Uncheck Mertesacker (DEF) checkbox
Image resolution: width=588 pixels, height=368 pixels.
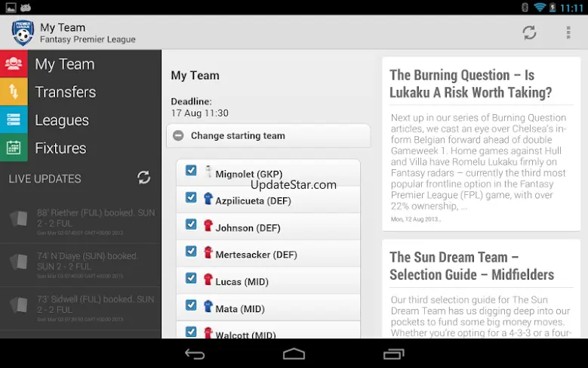tap(191, 251)
